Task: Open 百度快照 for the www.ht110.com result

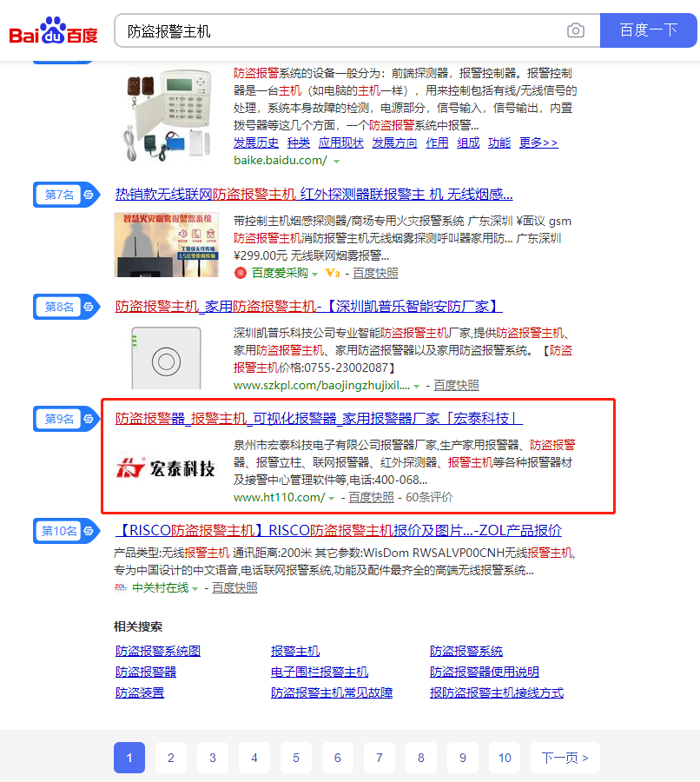Action: [x=371, y=497]
